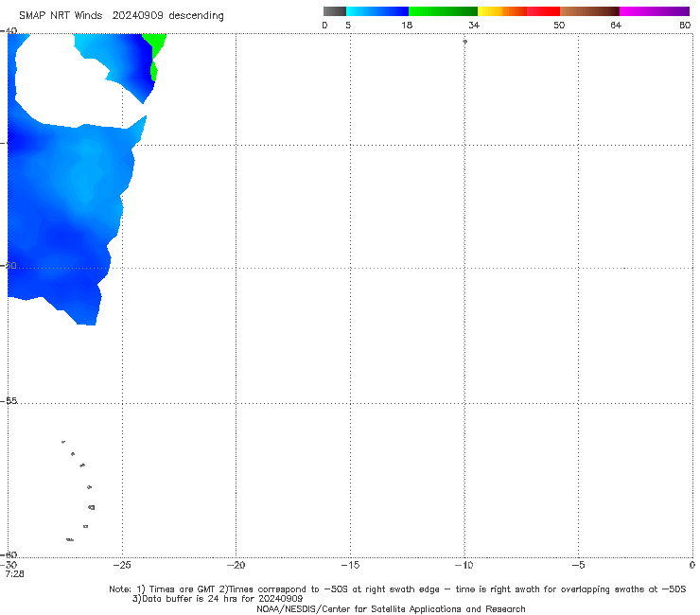Click the Data buffer is 24 hrs note

218,599
